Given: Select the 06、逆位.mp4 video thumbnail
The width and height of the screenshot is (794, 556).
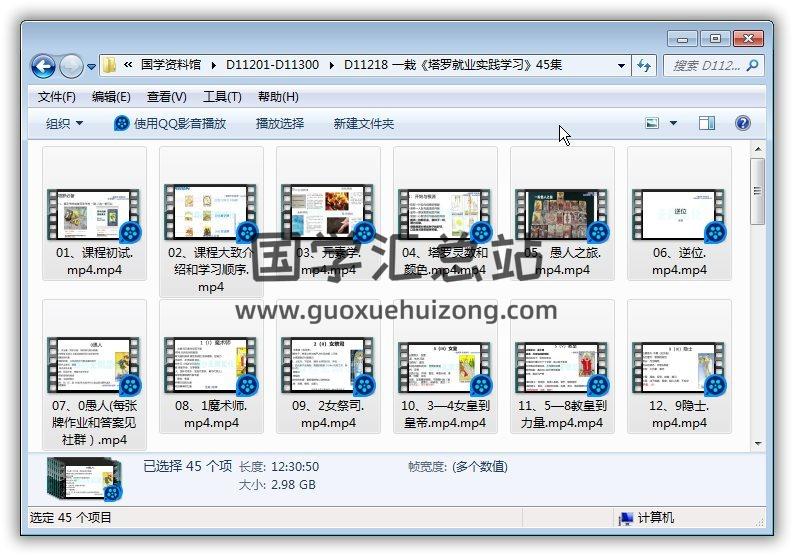Looking at the screenshot, I should [679, 215].
